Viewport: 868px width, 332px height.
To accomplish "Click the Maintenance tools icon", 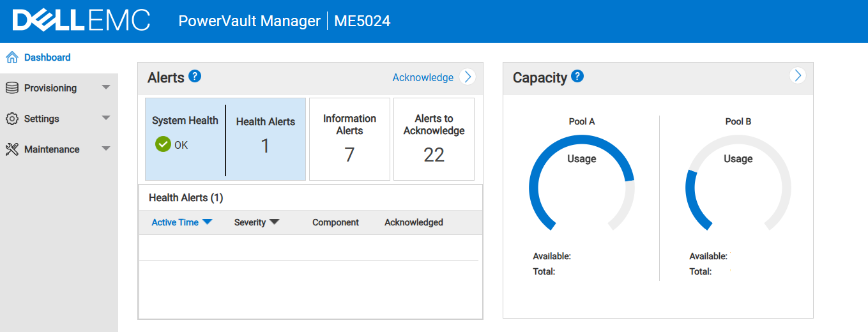I will [11, 149].
